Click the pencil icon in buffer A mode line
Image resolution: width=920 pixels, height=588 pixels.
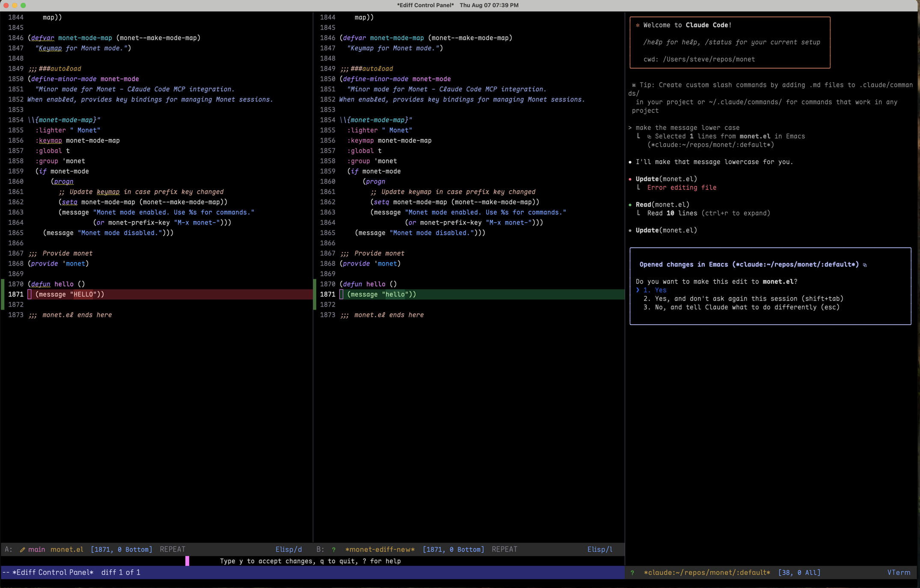22,550
